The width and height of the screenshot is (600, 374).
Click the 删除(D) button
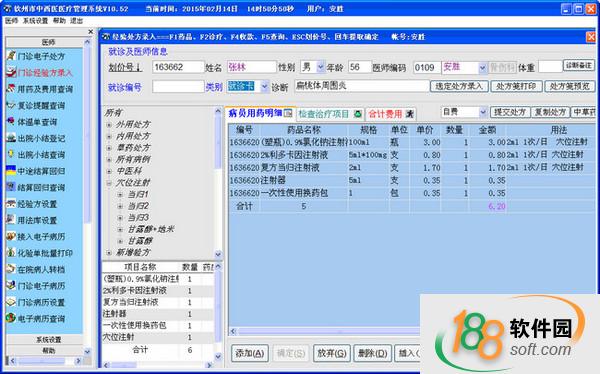click(x=372, y=353)
